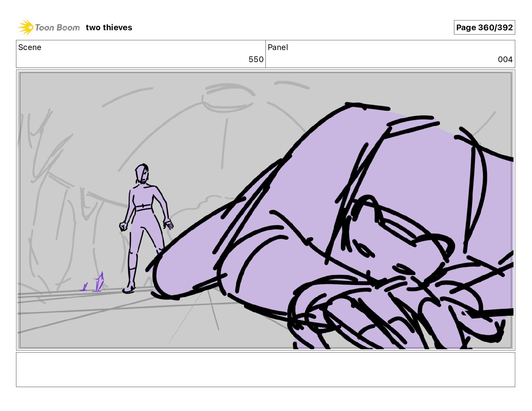Click the standing character's head
Screen dimensions: 532x411
142,174
